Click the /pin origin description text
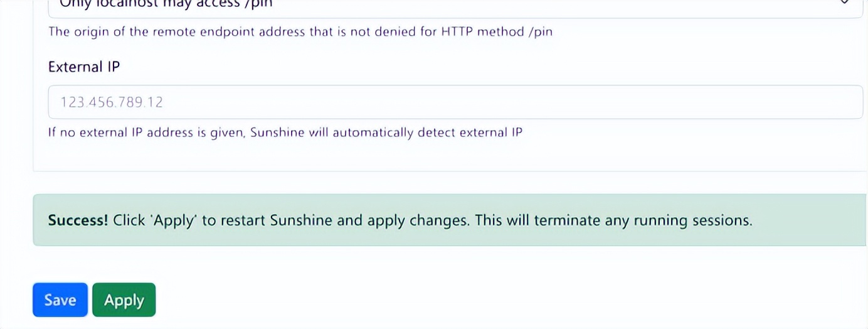Viewport: 868px width, 329px height. click(300, 31)
